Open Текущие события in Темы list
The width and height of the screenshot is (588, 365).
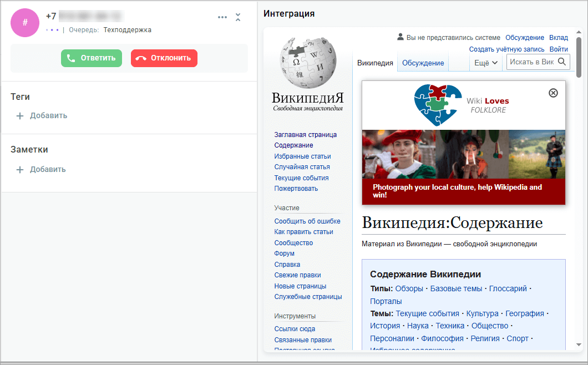click(x=428, y=313)
